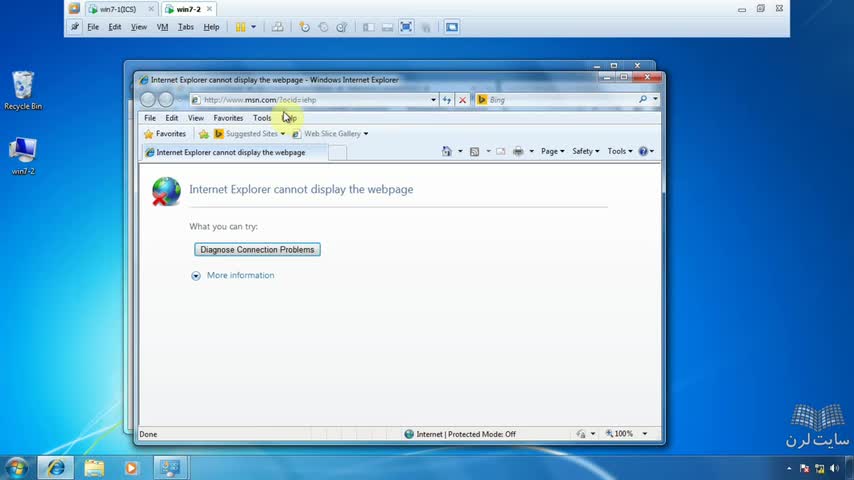Viewport: 854px width, 480px height.
Task: Click the Internet Explorer Back button
Action: (148, 99)
